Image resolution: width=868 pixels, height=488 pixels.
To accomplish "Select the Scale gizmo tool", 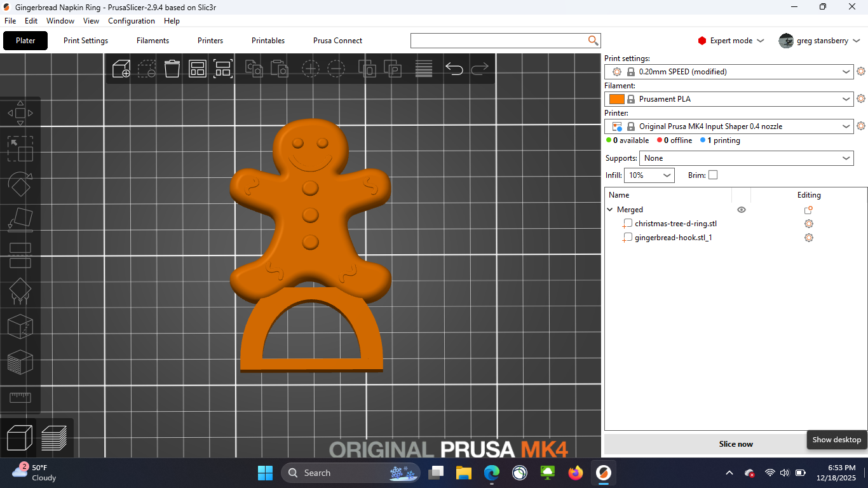I will pyautogui.click(x=20, y=149).
